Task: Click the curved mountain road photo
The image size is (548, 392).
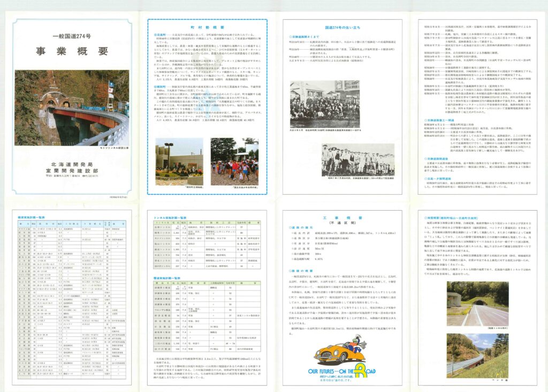Action: [476, 355]
